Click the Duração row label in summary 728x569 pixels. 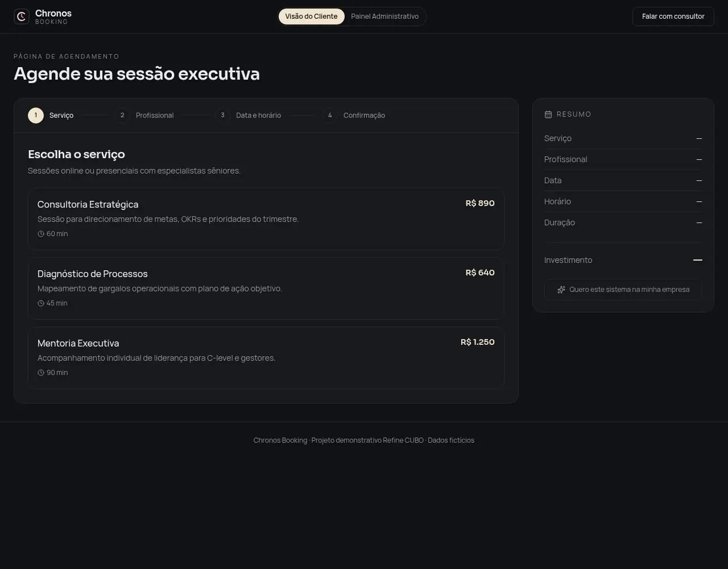[x=560, y=222]
